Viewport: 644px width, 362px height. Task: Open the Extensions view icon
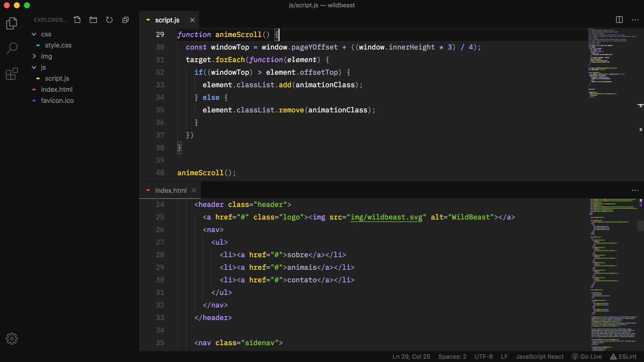(x=12, y=74)
